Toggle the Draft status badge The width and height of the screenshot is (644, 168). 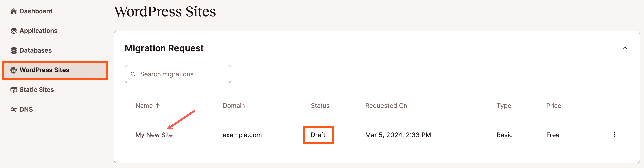click(x=318, y=135)
